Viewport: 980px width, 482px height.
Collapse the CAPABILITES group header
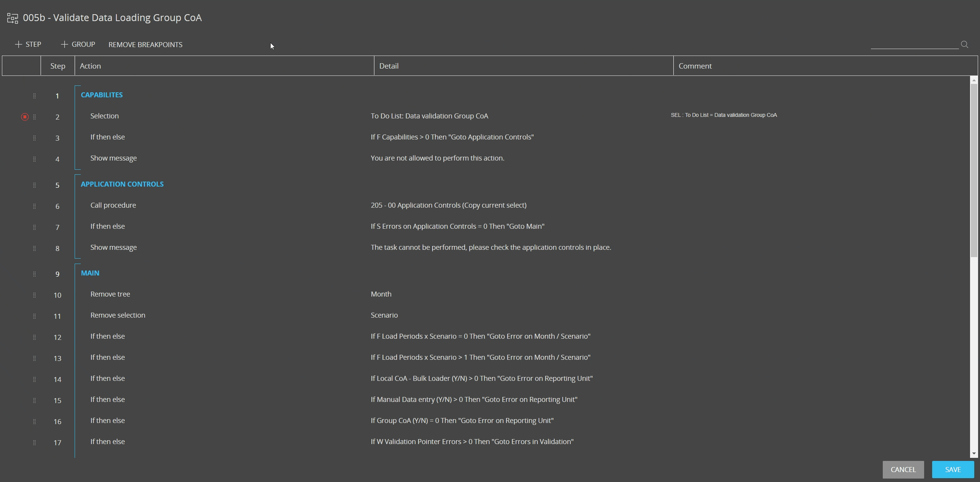[x=101, y=95]
